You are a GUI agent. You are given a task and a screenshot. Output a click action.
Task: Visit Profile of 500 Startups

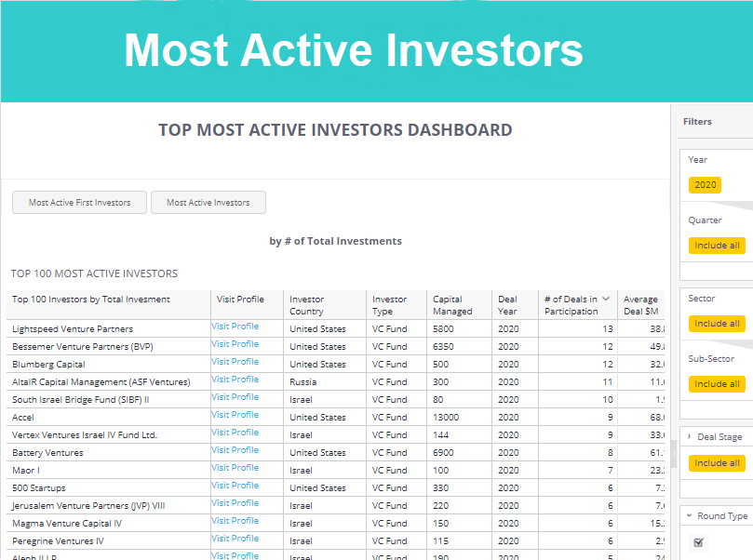[x=235, y=486]
